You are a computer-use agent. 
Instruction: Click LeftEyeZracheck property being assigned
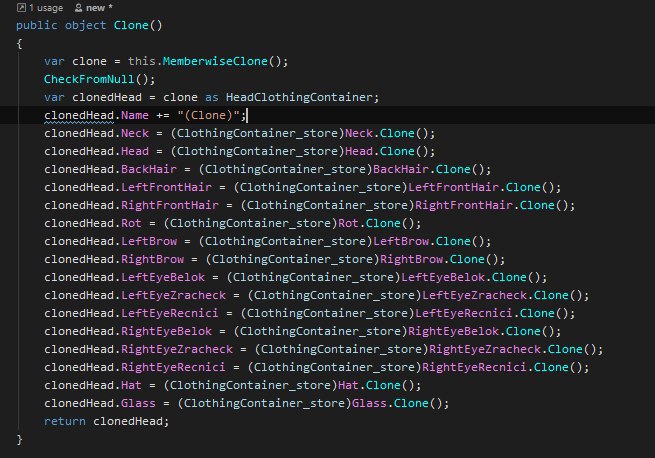tap(173, 295)
